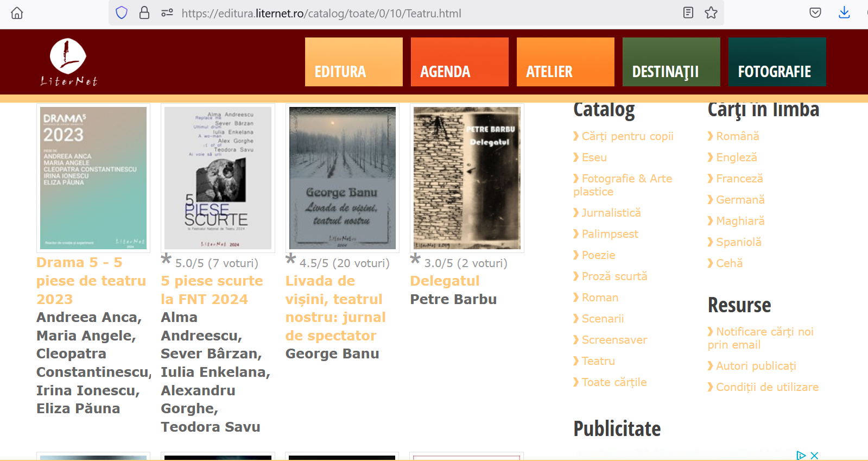Open the Delegatul book title link

(x=445, y=281)
